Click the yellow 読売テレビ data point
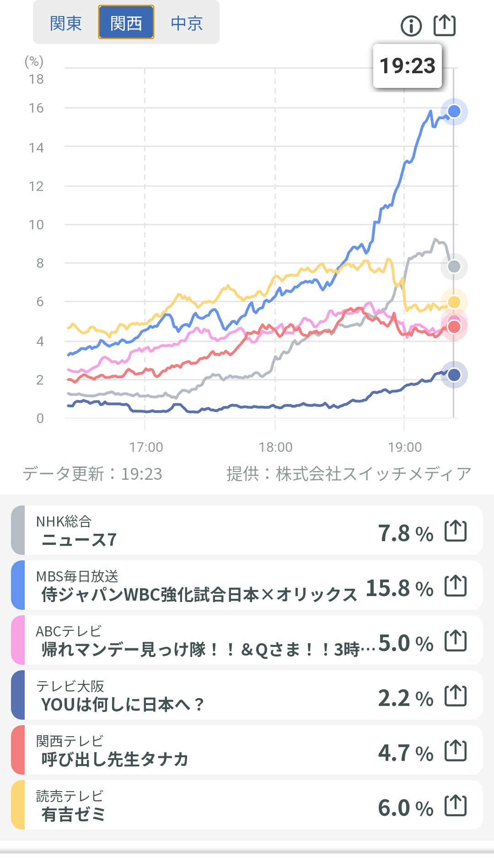This screenshot has height=868, width=494. tap(454, 302)
